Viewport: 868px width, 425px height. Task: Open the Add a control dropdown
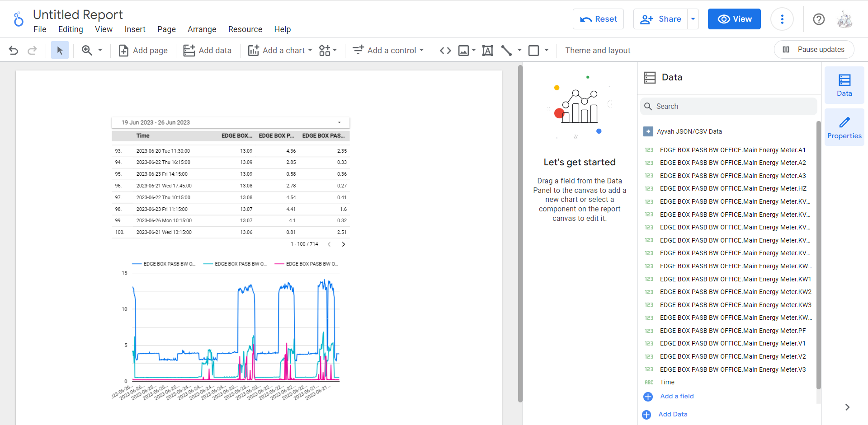click(x=388, y=51)
